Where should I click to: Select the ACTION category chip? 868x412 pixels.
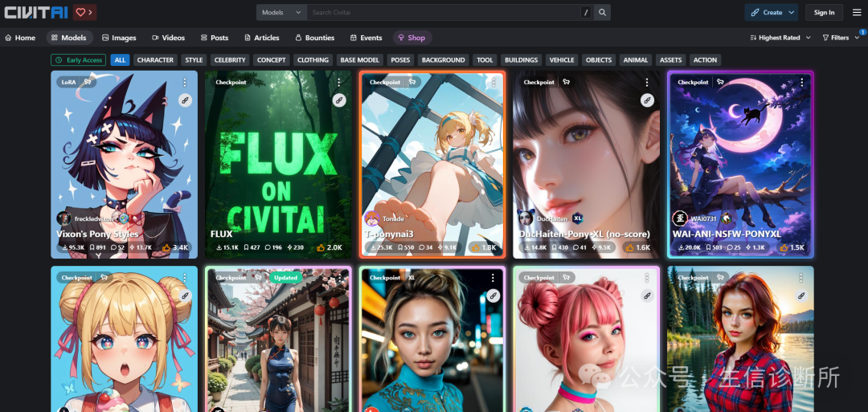[706, 59]
